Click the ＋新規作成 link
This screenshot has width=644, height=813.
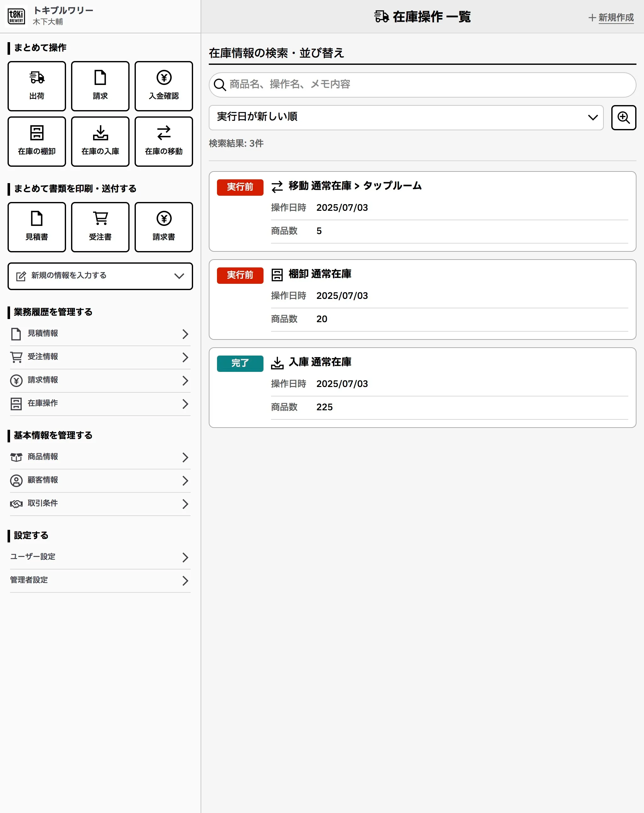(x=611, y=17)
